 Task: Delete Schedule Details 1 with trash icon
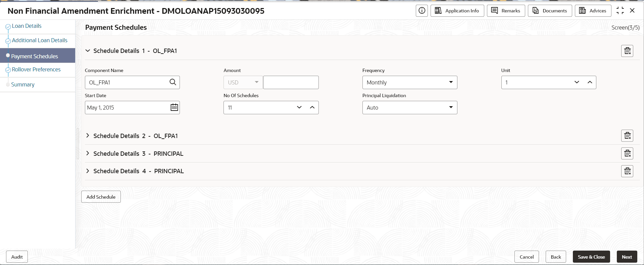click(x=627, y=51)
